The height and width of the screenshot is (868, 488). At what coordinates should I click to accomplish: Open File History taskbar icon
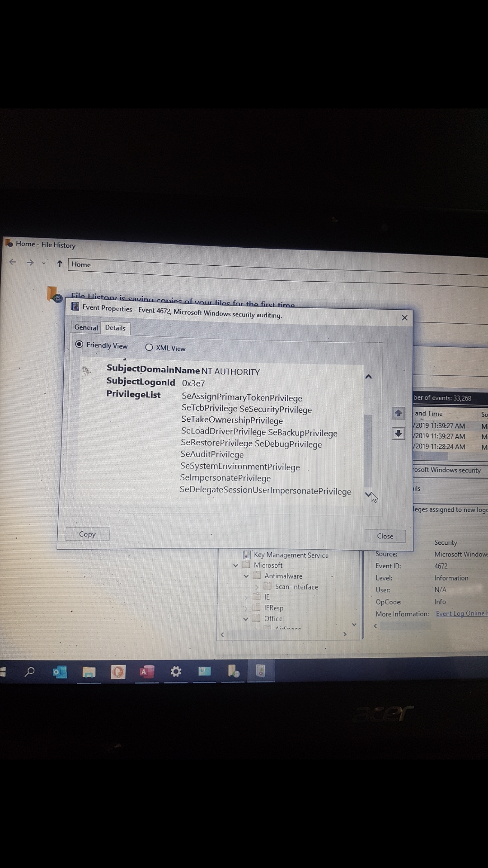click(233, 671)
